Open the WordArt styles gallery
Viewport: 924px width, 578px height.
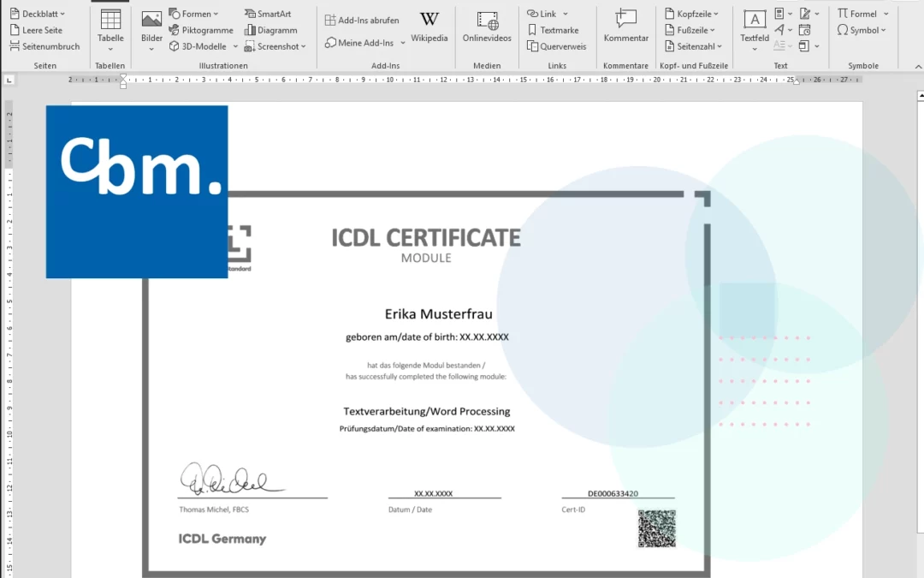[x=783, y=29]
